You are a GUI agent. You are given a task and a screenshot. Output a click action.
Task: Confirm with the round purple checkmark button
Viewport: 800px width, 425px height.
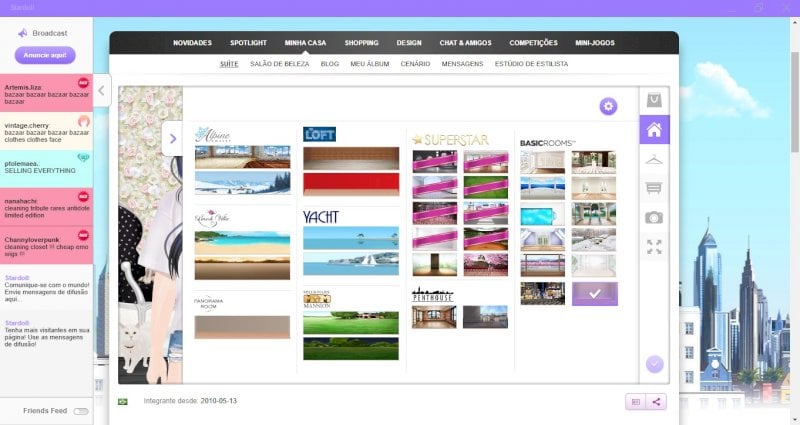point(654,364)
